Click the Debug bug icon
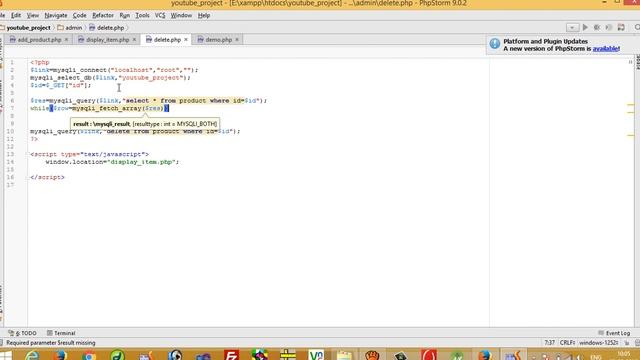This screenshot has width=640, height=360. tap(597, 27)
